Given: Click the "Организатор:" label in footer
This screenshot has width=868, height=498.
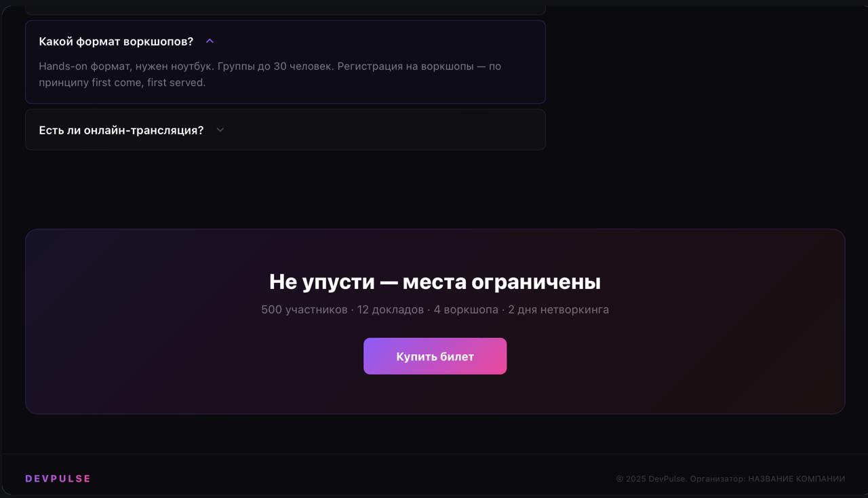Looking at the screenshot, I should tap(717, 479).
